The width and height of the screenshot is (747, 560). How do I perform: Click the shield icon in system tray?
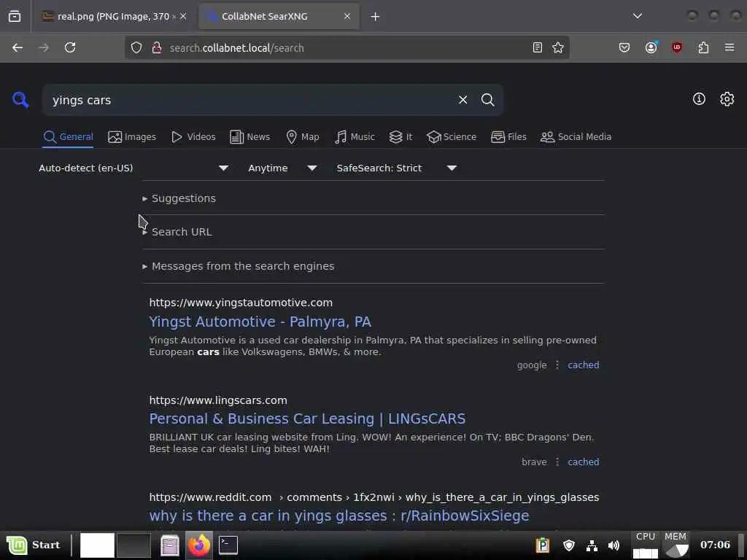click(x=569, y=545)
